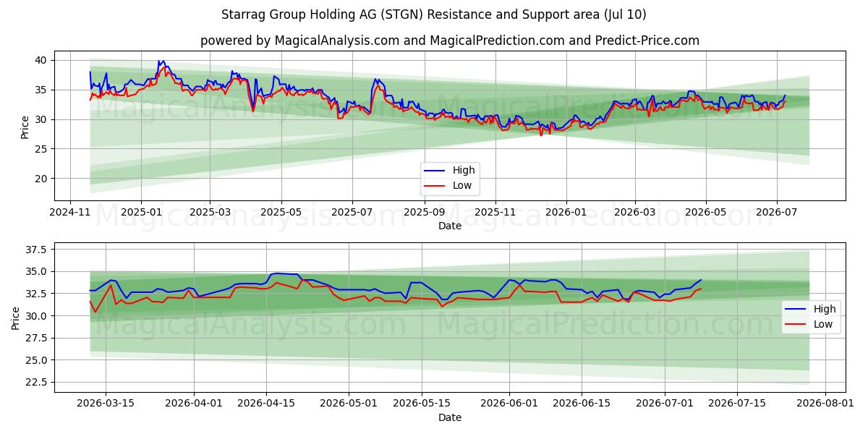Click the top chart price tick 20
Image resolution: width=868 pixels, height=434 pixels.
(x=43, y=179)
